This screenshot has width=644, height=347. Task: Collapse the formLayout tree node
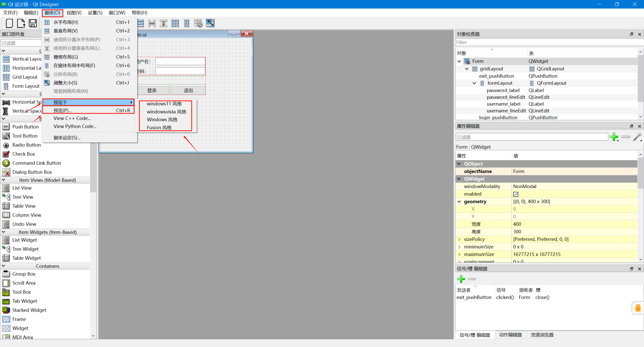point(474,83)
